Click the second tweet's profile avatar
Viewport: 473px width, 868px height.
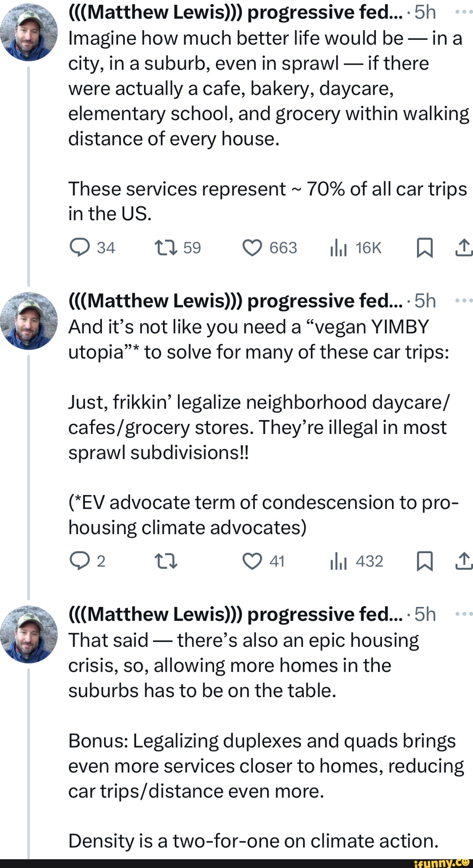pyautogui.click(x=29, y=321)
